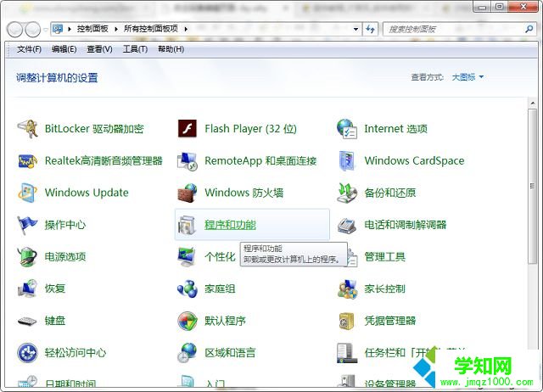Open the BitLocker drive encryption icon

click(28, 129)
